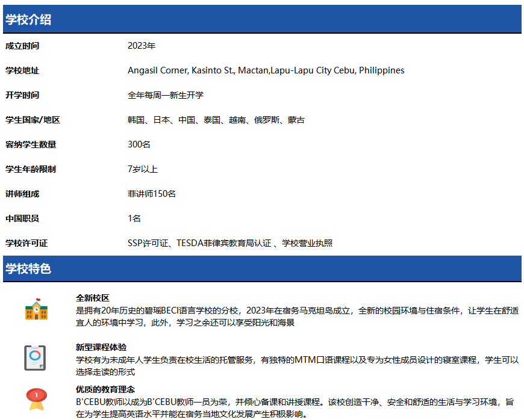Viewport: 524px width, 420px height.
Task: Click the list of student countries
Action: (x=216, y=120)
